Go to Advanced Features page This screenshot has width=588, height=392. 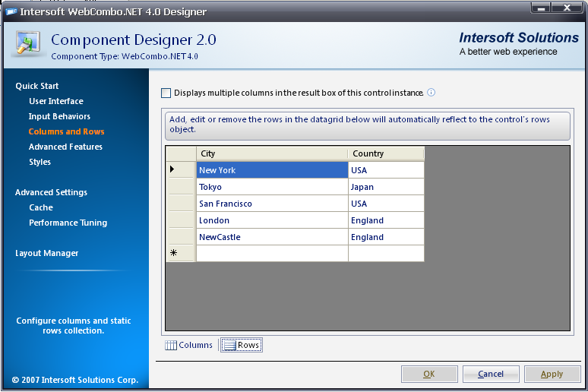click(x=65, y=147)
